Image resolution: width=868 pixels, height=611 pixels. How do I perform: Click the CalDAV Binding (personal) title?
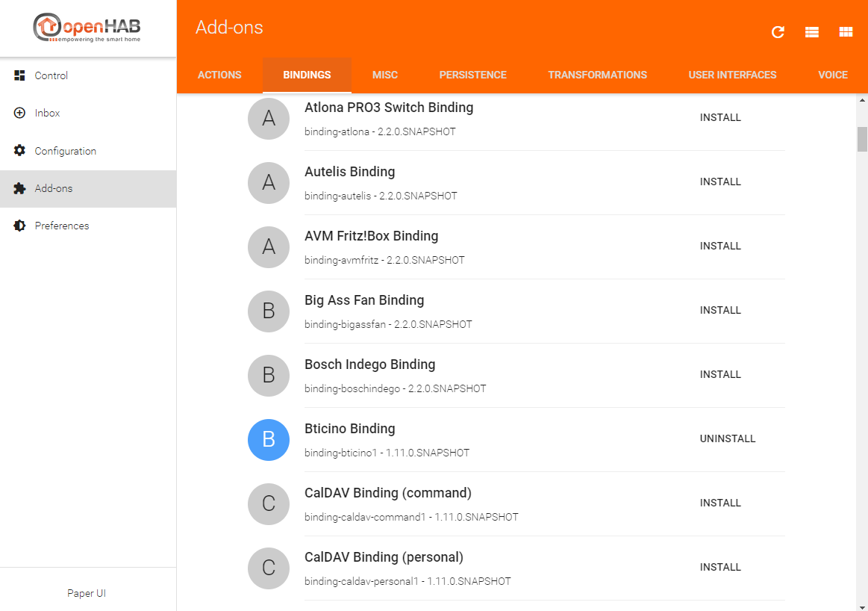coord(384,557)
